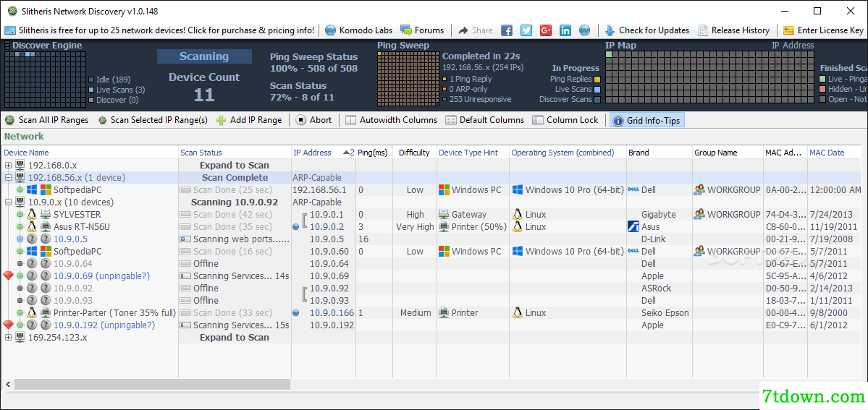868x410 pixels.
Task: Collapse the 10.9.0.x devices group
Action: coord(8,202)
